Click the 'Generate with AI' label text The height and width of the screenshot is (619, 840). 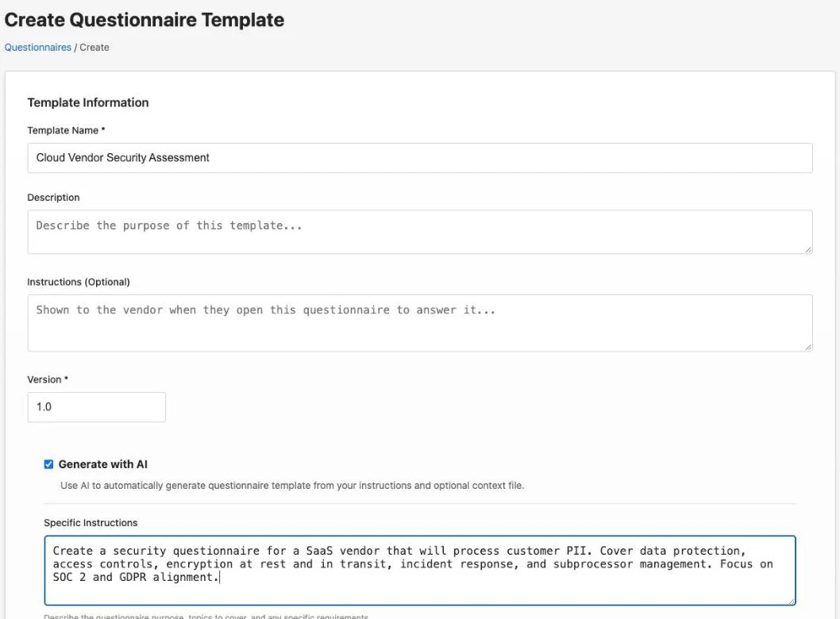(x=103, y=464)
